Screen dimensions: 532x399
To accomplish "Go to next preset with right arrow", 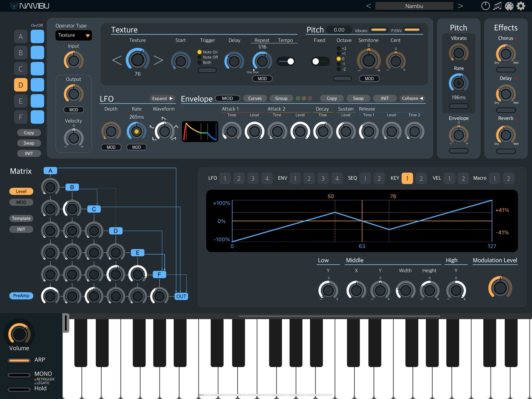I will point(460,6).
